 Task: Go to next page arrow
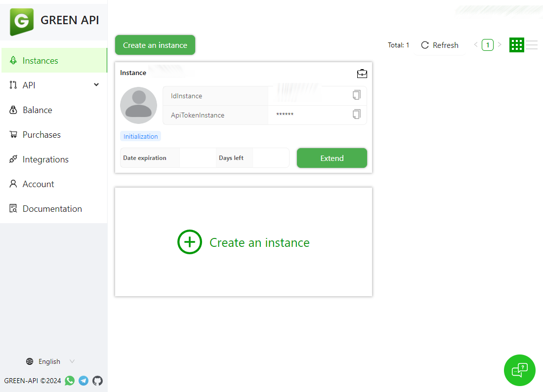tap(500, 44)
